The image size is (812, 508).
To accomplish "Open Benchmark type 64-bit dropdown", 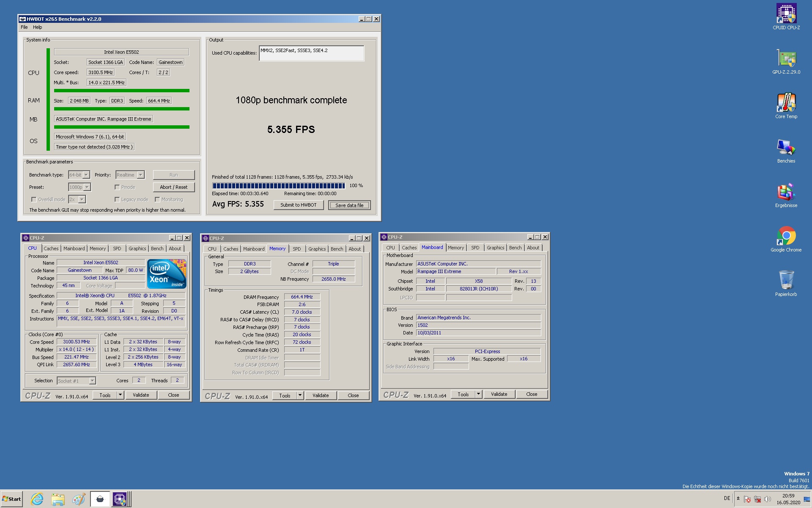I will tap(79, 175).
